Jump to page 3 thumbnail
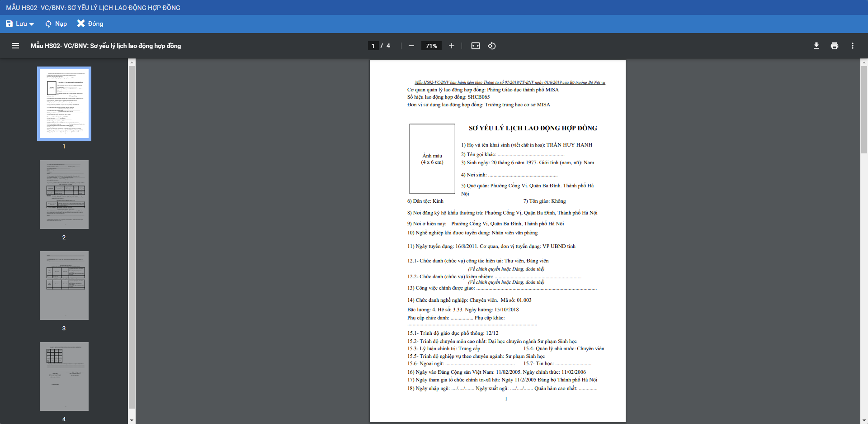This screenshot has width=868, height=424. coord(64,286)
